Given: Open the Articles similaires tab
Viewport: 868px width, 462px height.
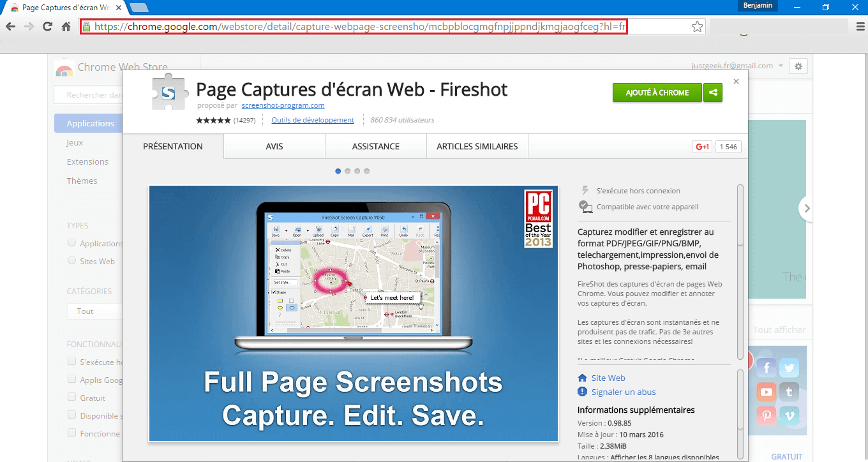Looking at the screenshot, I should pos(477,146).
